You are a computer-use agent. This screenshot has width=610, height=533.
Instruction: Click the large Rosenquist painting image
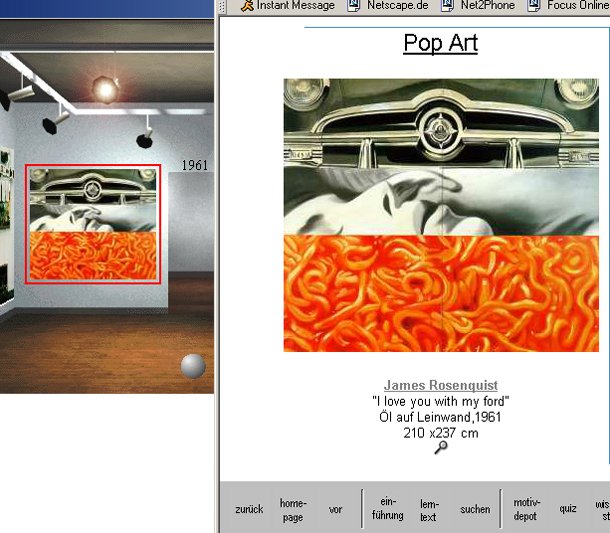pos(441,215)
